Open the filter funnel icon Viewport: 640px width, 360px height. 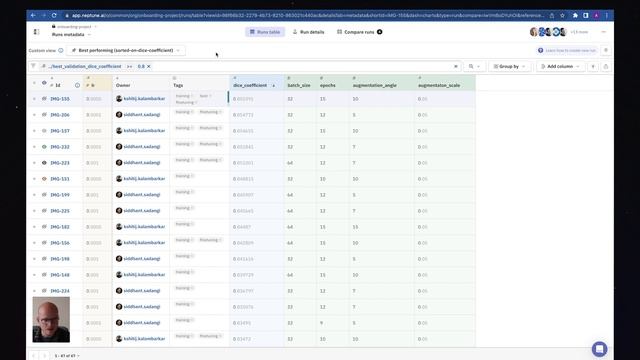click(x=33, y=66)
